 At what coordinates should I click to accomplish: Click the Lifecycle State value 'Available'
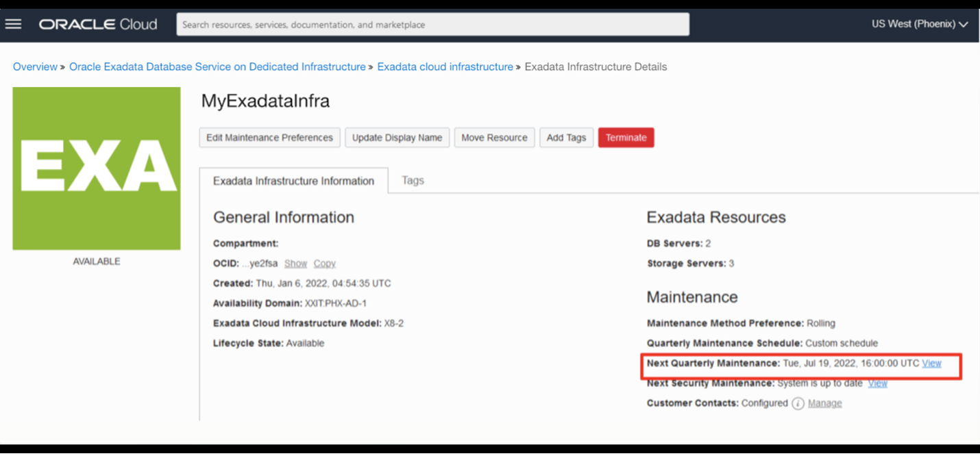[x=305, y=343]
